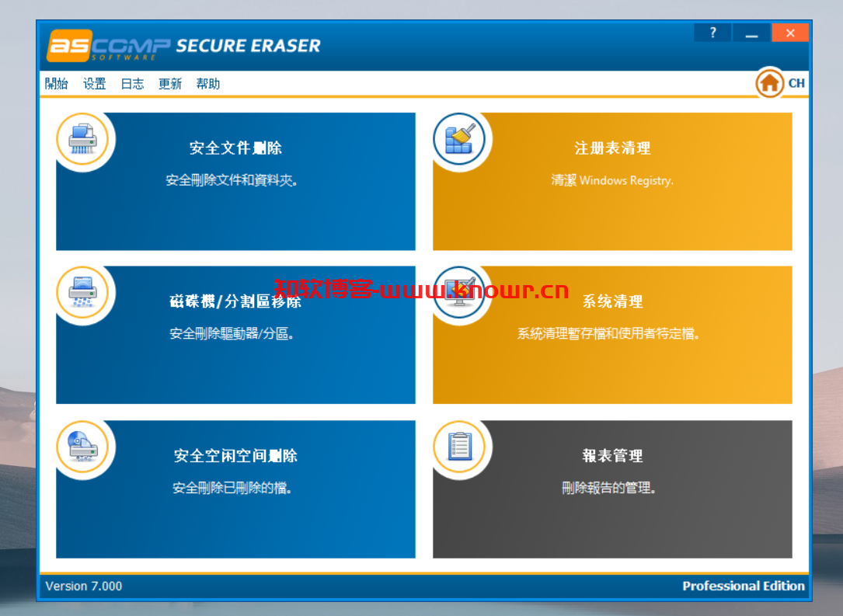Open the 安全空闲空间刪除 tile
Screen dimensions: 843x616
(235, 489)
